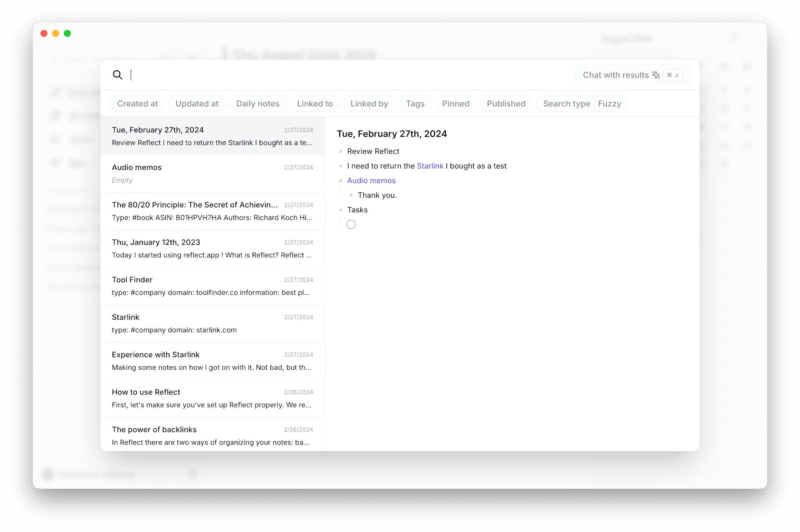Open the Tags filter dropdown

pos(415,104)
